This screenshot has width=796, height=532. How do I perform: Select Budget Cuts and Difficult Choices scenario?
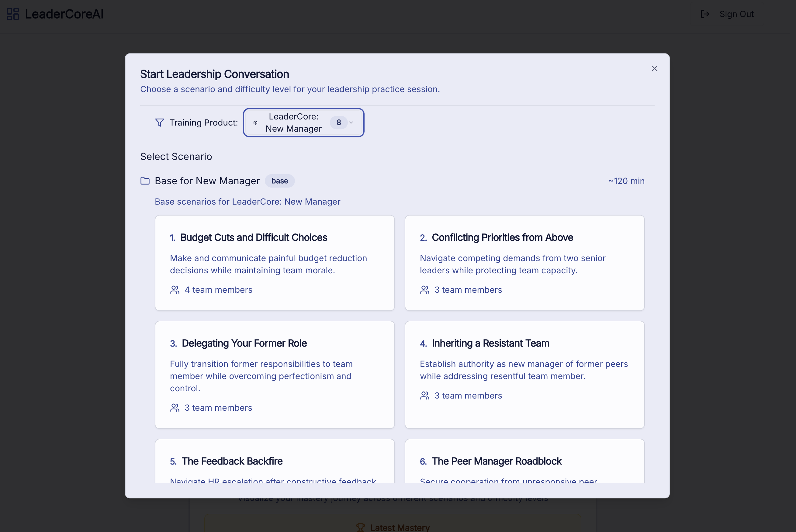coord(275,263)
